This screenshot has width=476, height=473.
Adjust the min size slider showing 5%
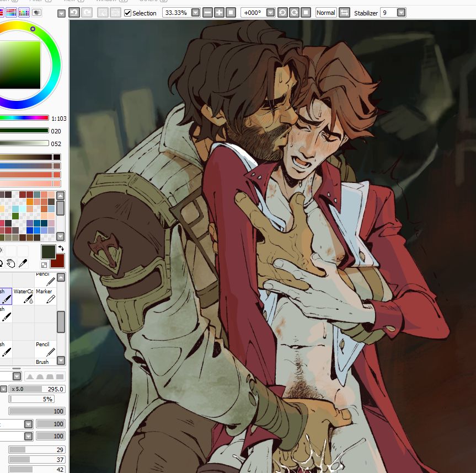click(x=31, y=399)
